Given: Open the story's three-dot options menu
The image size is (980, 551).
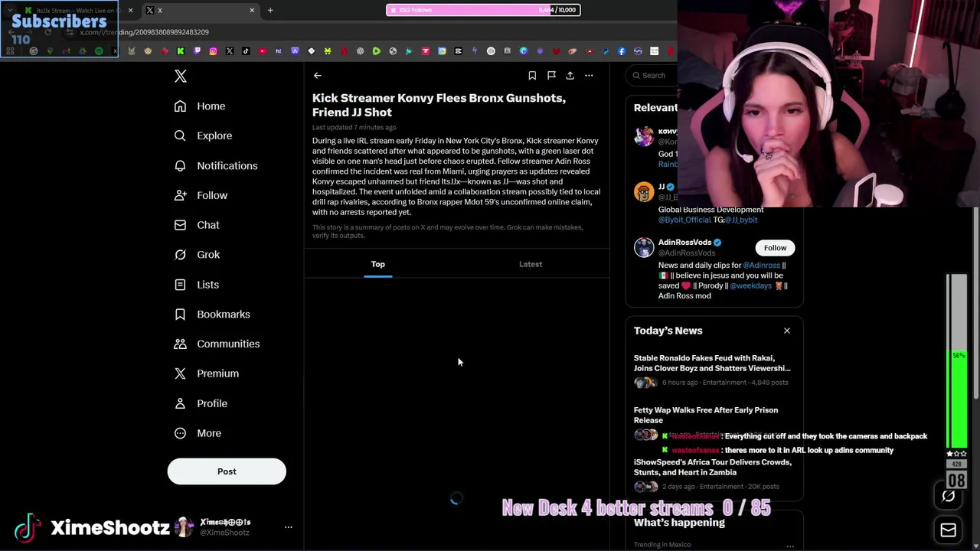Looking at the screenshot, I should pyautogui.click(x=589, y=75).
